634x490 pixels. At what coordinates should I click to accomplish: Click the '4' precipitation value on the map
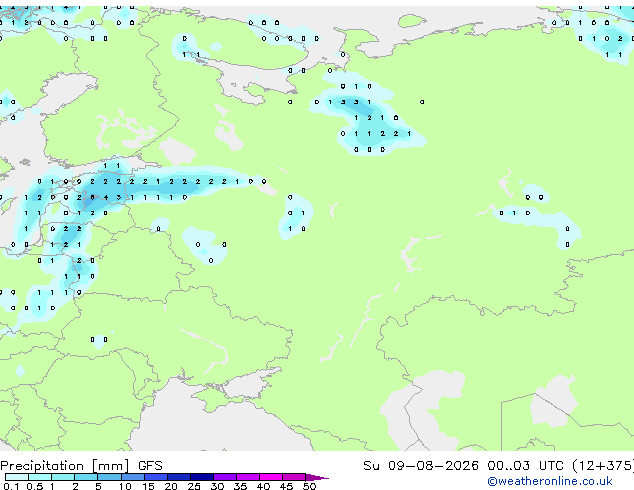[x=106, y=198]
